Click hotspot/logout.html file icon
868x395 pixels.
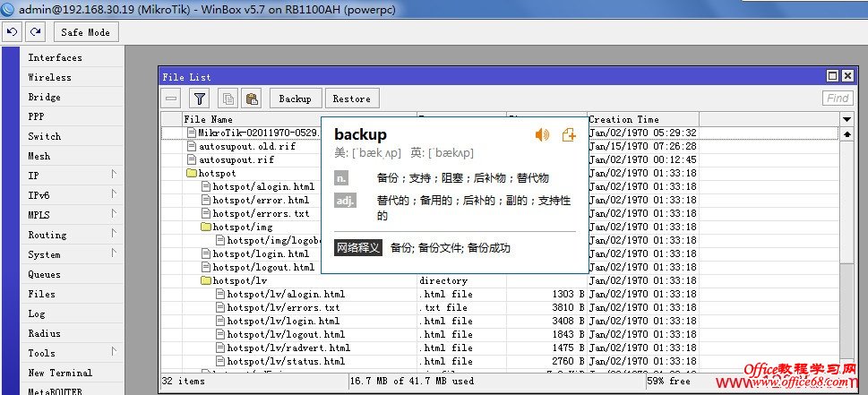(x=206, y=267)
